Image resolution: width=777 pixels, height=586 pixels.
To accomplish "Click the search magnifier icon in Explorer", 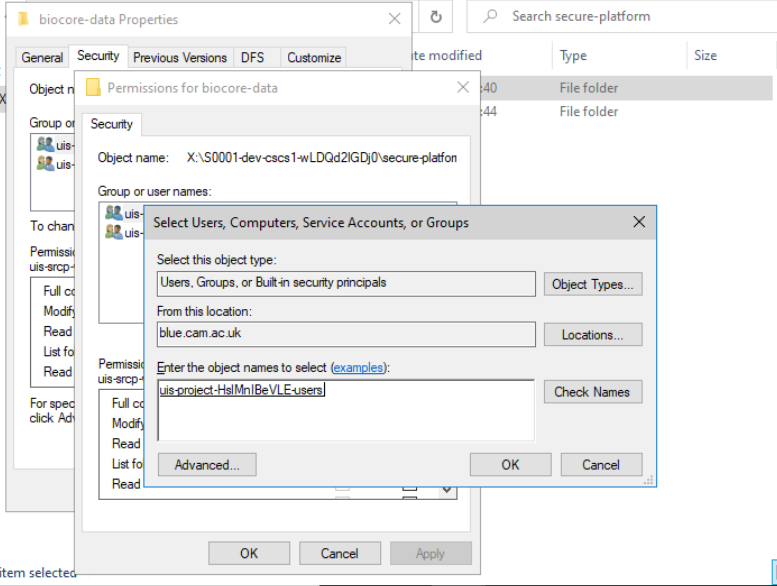I will pyautogui.click(x=490, y=17).
